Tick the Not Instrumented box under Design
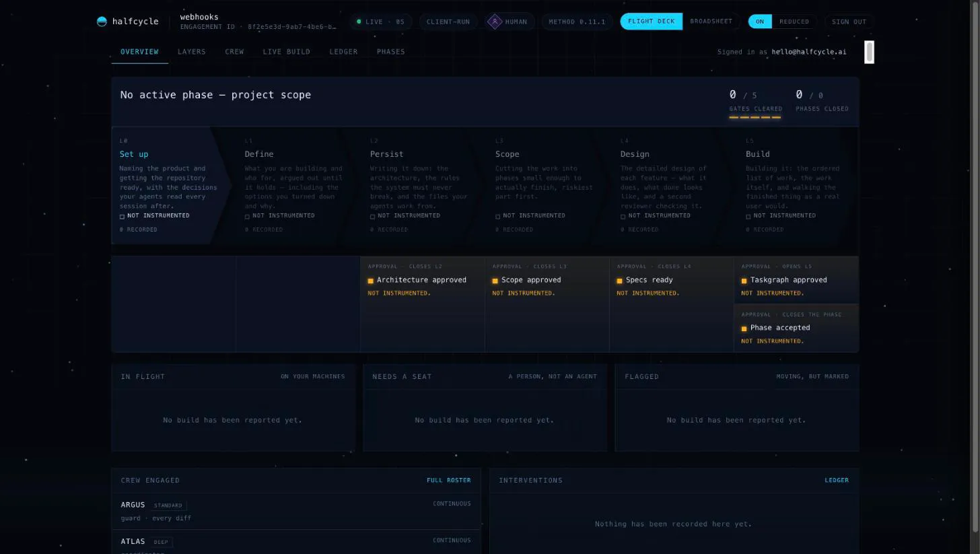This screenshot has height=554, width=980. [623, 217]
